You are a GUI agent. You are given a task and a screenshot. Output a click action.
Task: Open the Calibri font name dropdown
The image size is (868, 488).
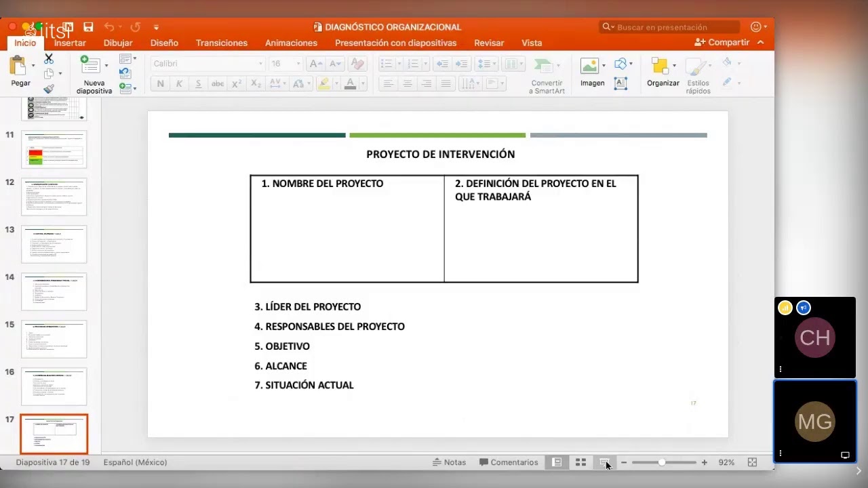(x=260, y=64)
